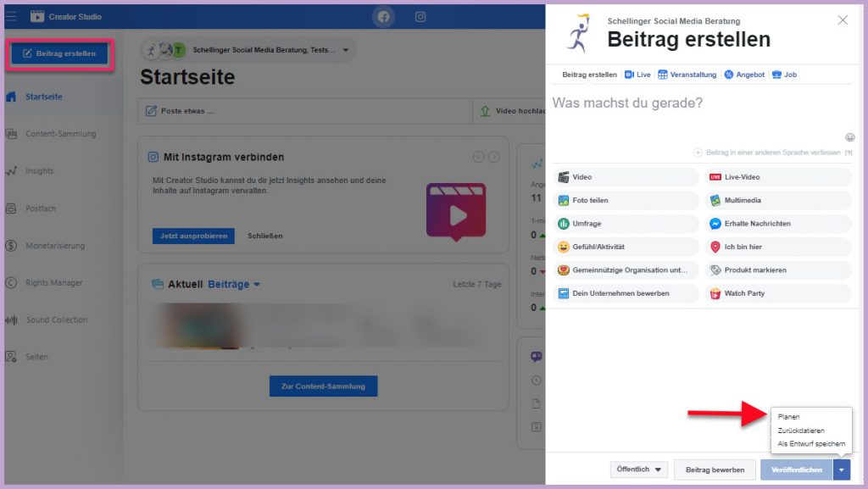The height and width of the screenshot is (489, 868).
Task: Expand the Beiträge dropdown
Action: coord(234,284)
